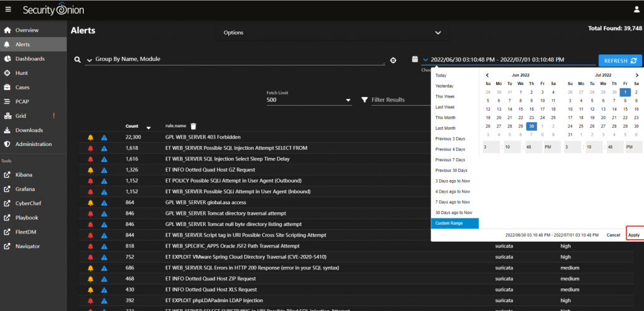Click the hamburger menu icon in header
This screenshot has height=311, width=644.
8,10
